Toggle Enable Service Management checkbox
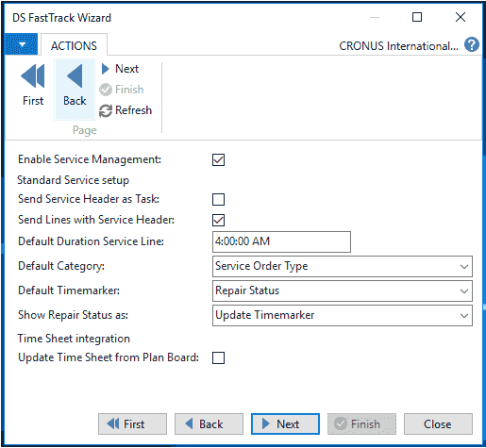 point(218,159)
